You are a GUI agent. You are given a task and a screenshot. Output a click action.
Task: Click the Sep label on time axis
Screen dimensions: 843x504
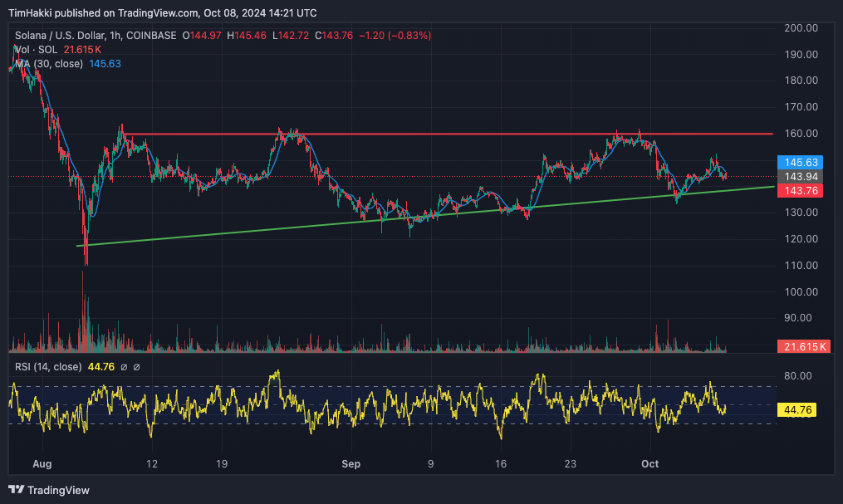pos(351,464)
